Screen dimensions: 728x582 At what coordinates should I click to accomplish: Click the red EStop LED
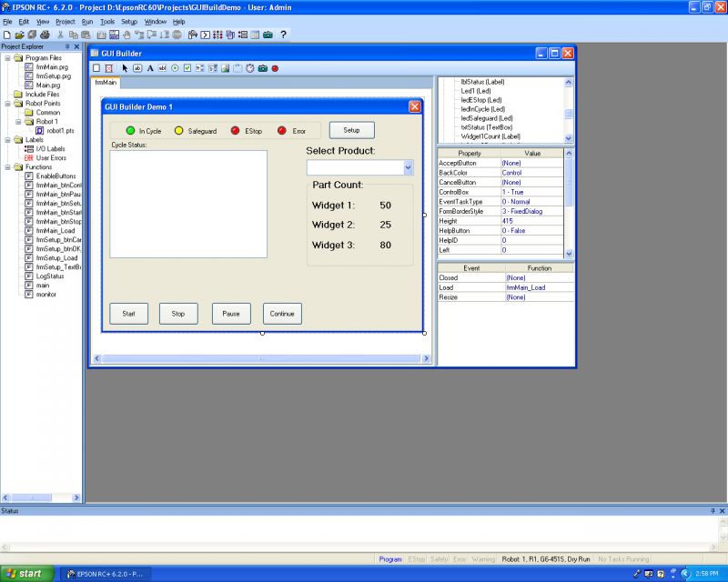click(x=236, y=131)
